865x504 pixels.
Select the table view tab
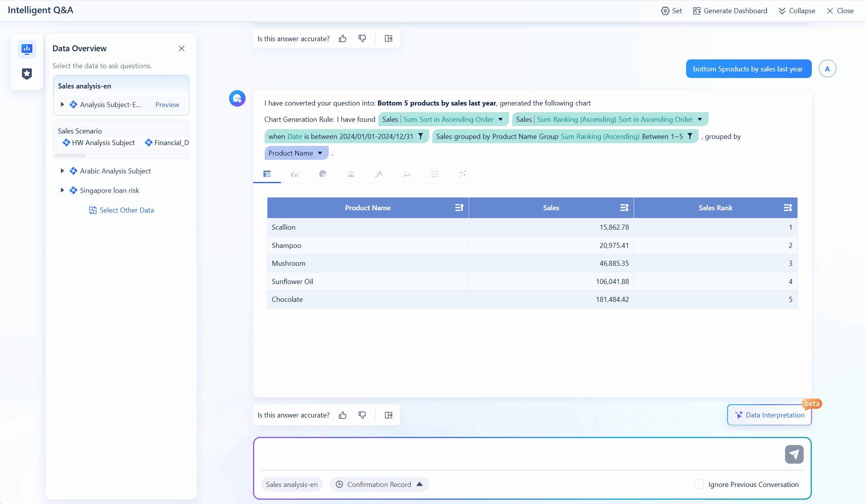tap(267, 174)
